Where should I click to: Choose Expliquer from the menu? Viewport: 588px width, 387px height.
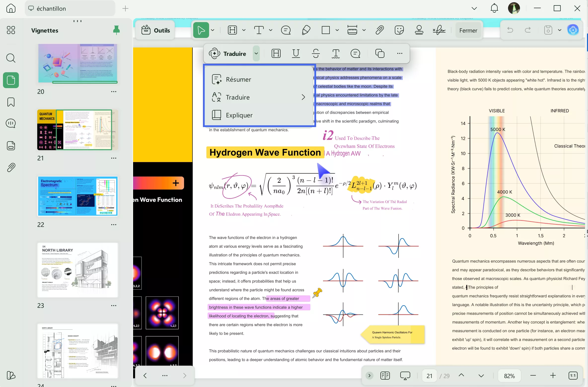pyautogui.click(x=239, y=115)
